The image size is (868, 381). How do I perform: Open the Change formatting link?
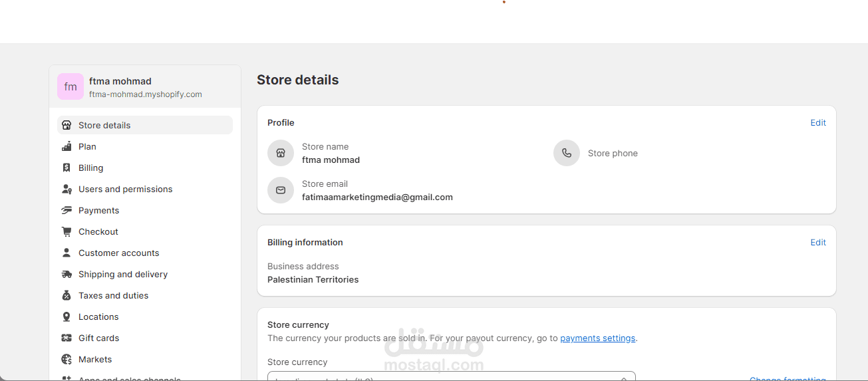coord(788,378)
